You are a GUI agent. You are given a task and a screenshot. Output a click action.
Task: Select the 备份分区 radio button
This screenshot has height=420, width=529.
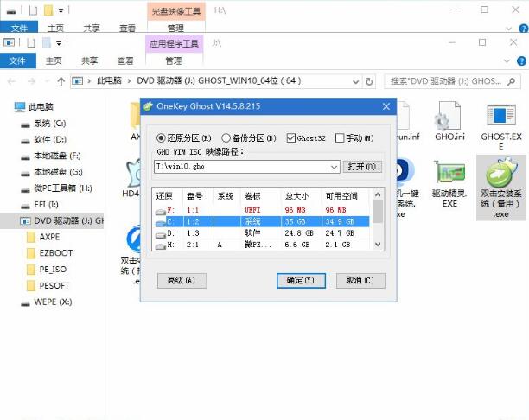pyautogui.click(x=226, y=138)
